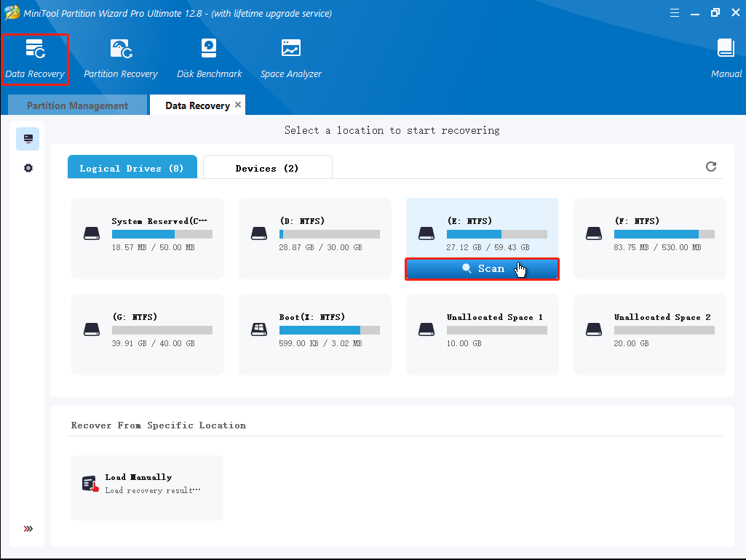Select the D: NTFS partition card
This screenshot has width=746, height=560.
[x=314, y=239]
